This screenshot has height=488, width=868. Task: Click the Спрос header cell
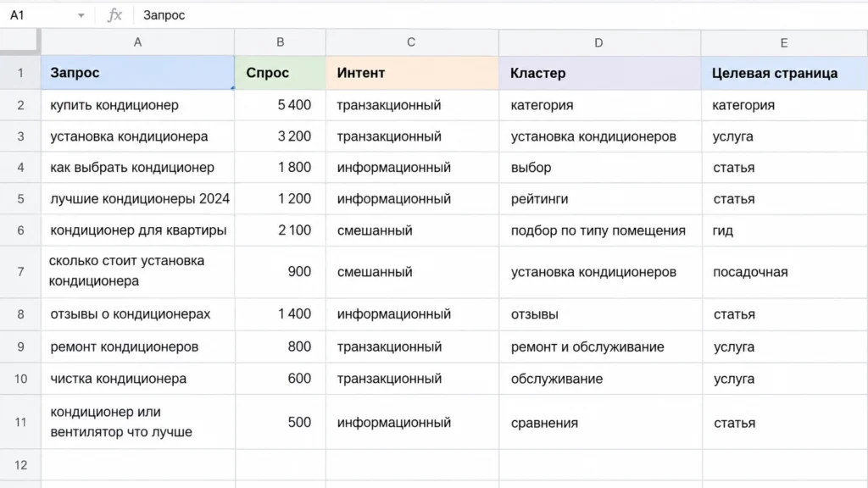point(280,73)
